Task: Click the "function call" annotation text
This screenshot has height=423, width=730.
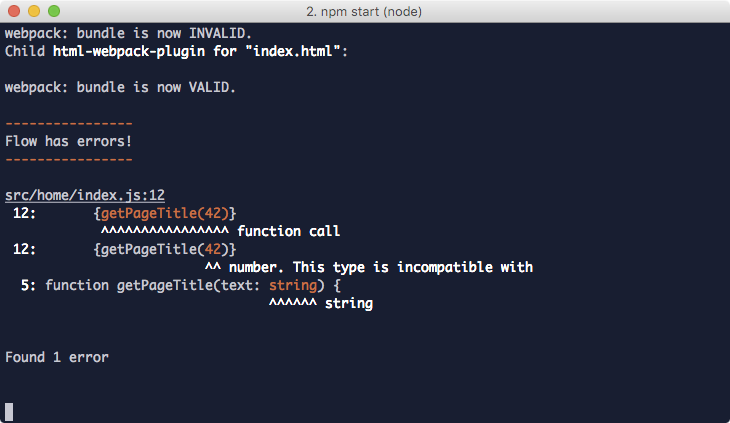Action: pyautogui.click(x=289, y=231)
